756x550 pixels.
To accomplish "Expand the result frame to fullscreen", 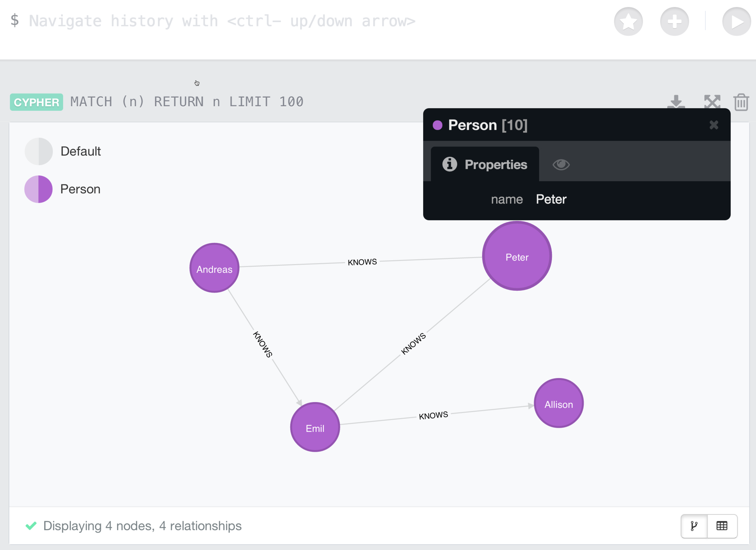I will point(712,102).
